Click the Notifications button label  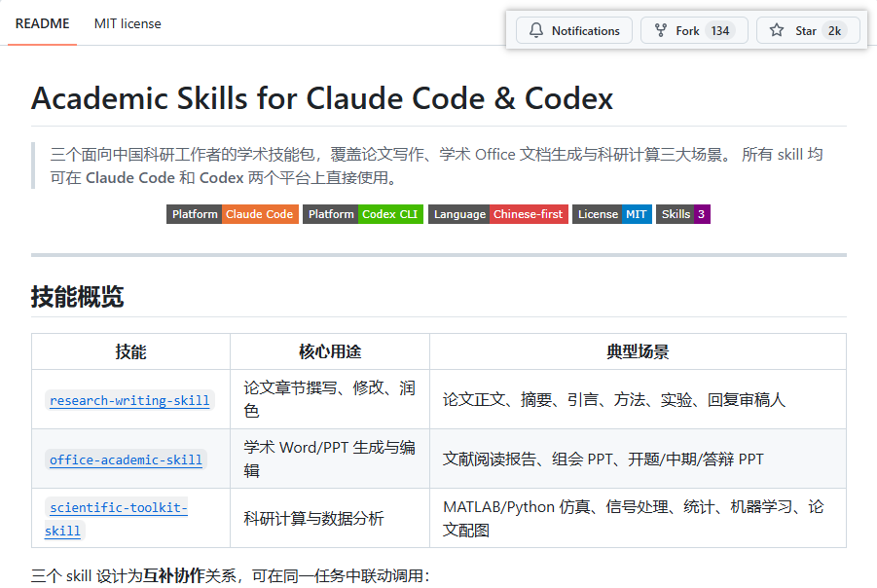click(x=586, y=31)
